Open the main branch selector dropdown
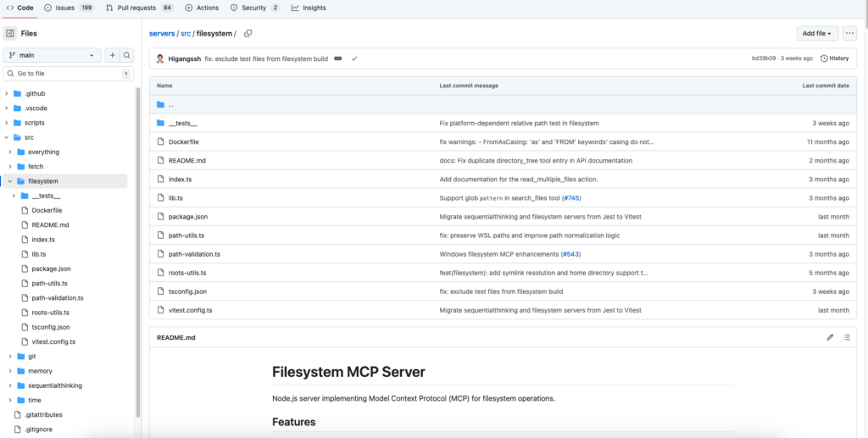This screenshot has width=868, height=438. pyautogui.click(x=53, y=55)
